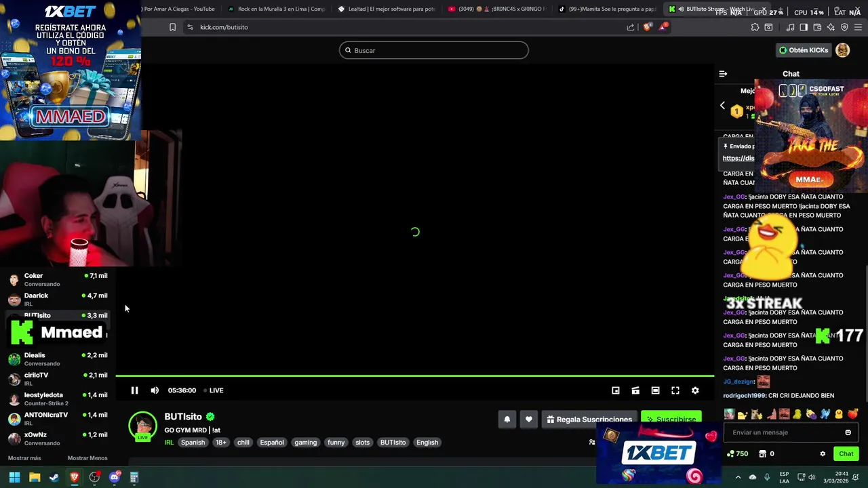Switch to Por Amar A Ciegas tab
Screen dimensions: 868x488
coord(180,9)
